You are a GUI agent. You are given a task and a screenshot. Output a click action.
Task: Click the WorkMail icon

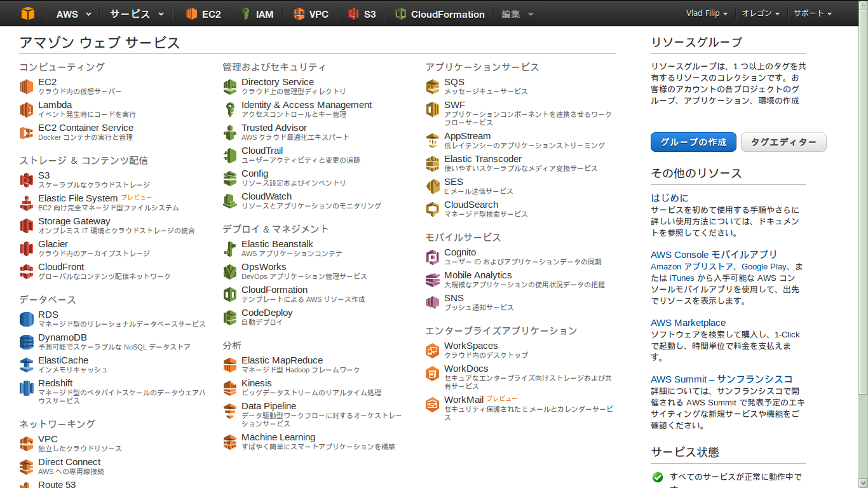[x=432, y=404]
